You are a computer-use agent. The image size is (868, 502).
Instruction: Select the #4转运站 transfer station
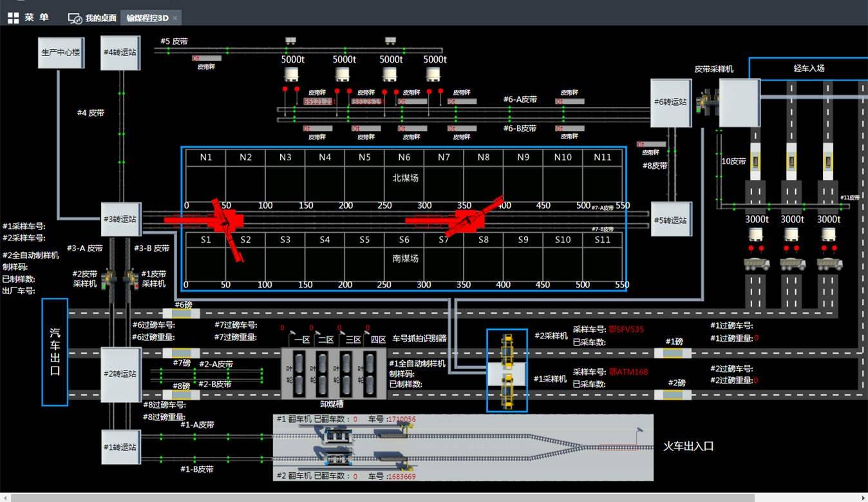click(x=120, y=52)
